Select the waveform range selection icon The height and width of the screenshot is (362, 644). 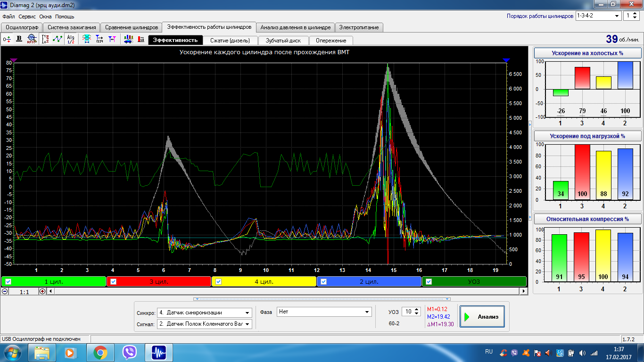pyautogui.click(x=87, y=39)
